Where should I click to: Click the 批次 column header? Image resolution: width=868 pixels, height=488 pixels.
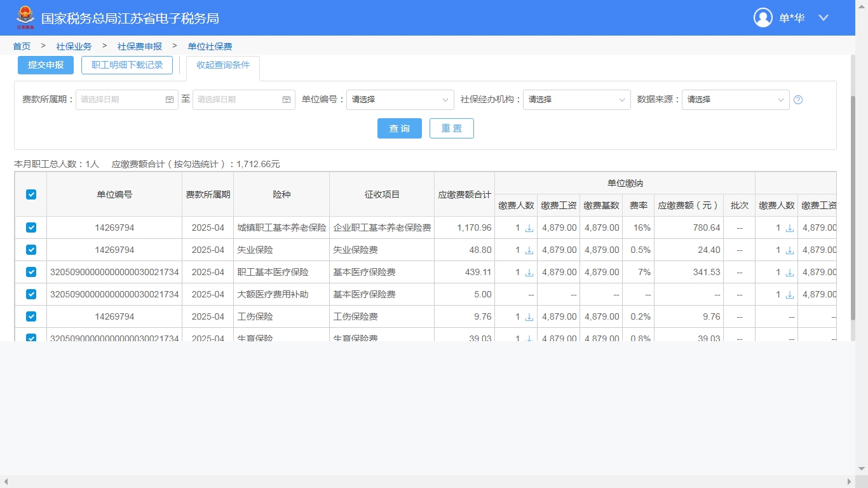click(740, 205)
